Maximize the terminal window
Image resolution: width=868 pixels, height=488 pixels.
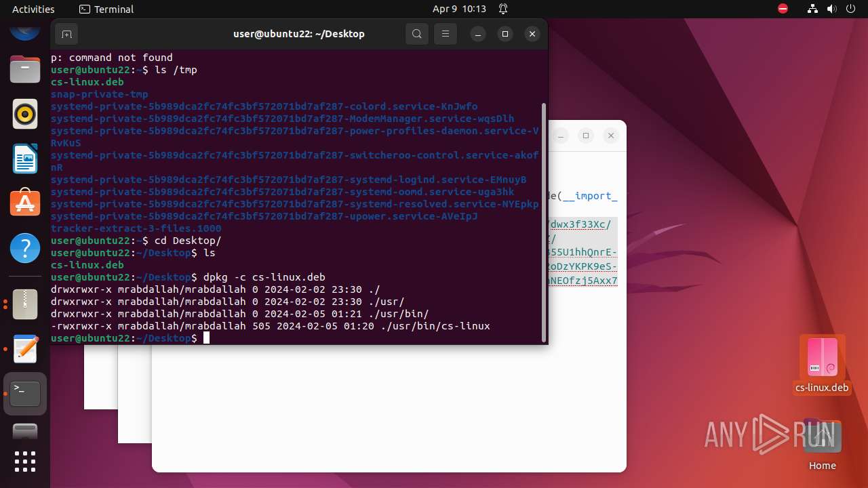(x=505, y=34)
